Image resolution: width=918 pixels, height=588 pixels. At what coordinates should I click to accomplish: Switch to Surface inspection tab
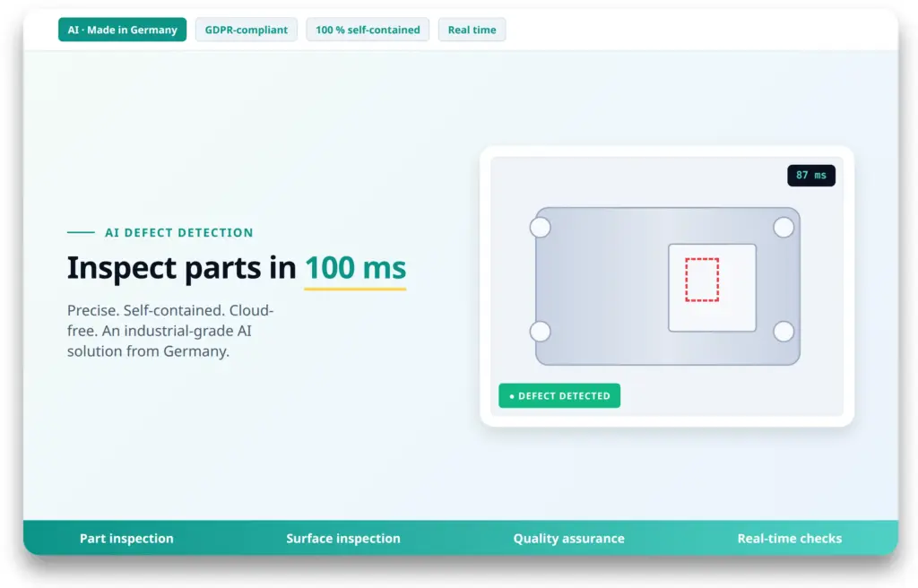coord(343,538)
